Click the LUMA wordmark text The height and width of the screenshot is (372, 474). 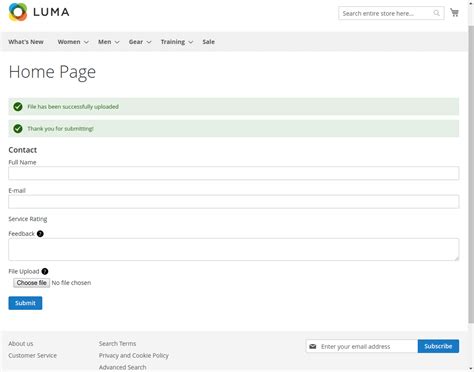51,12
